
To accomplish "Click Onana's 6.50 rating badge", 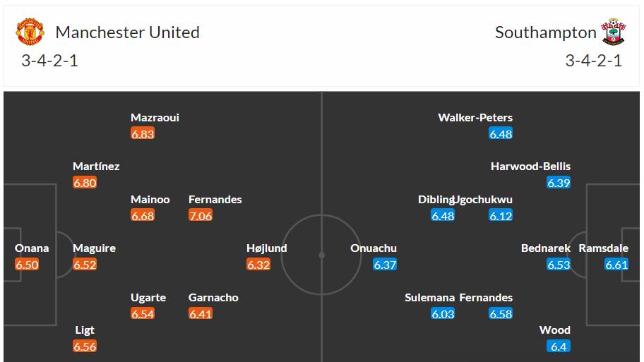I will [x=27, y=265].
